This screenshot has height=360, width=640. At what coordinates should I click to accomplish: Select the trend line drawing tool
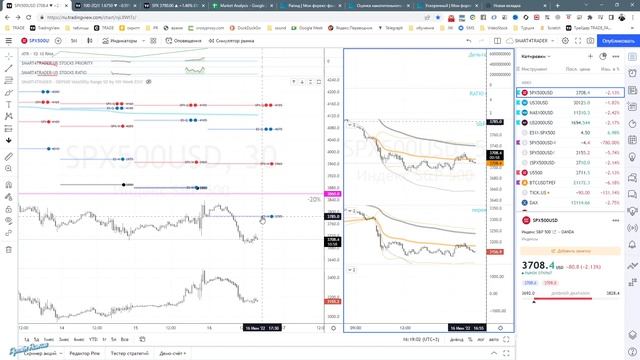point(9,68)
